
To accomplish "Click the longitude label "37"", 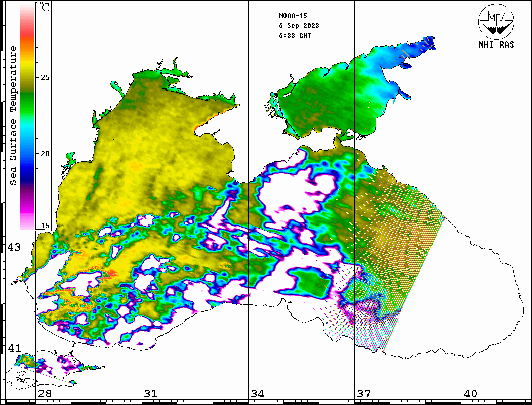I will click(364, 394).
